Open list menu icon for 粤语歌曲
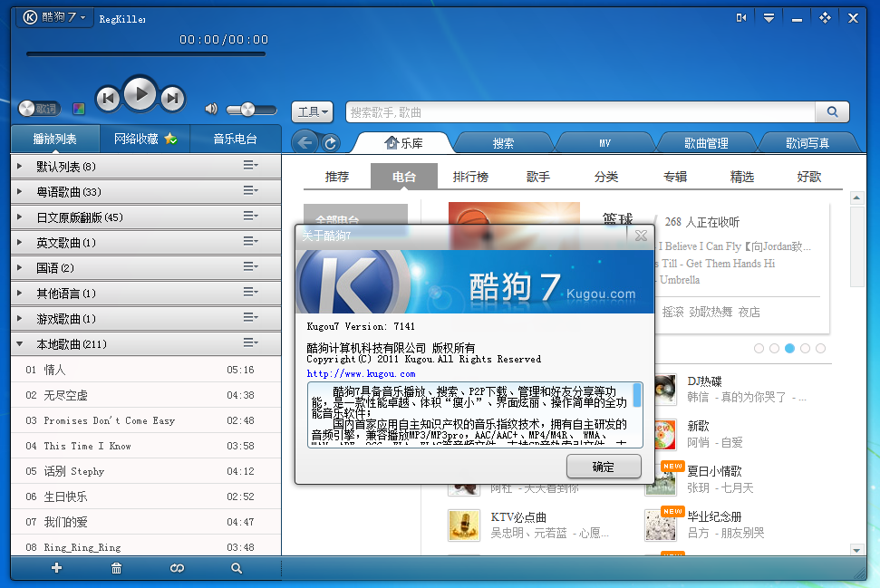The height and width of the screenshot is (588, 880). click(x=250, y=191)
